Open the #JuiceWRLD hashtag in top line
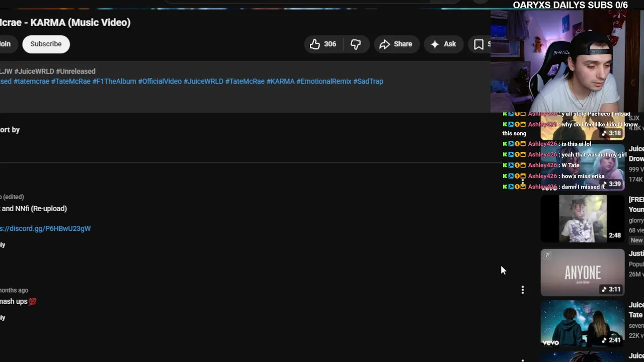This screenshot has width=644, height=362. pyautogui.click(x=34, y=71)
